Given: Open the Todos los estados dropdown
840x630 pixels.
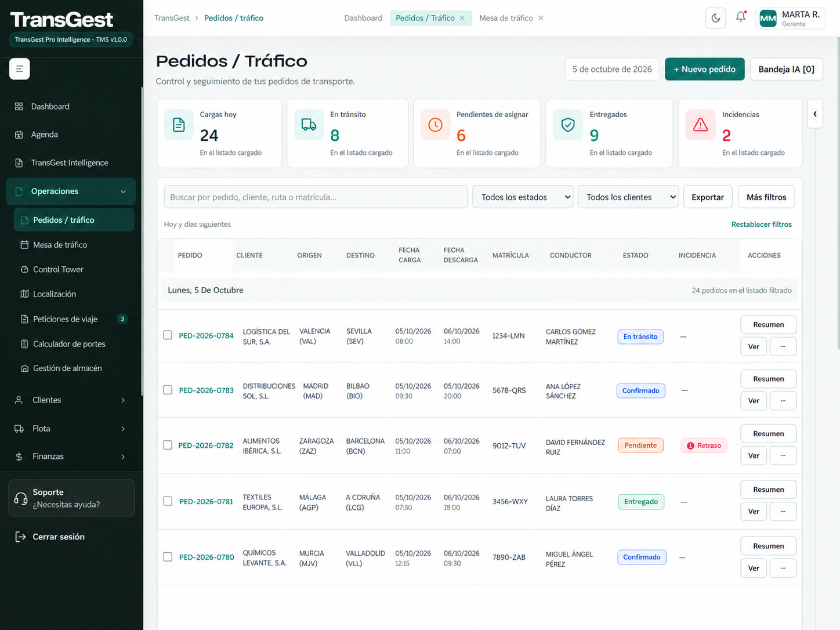Looking at the screenshot, I should pos(523,197).
